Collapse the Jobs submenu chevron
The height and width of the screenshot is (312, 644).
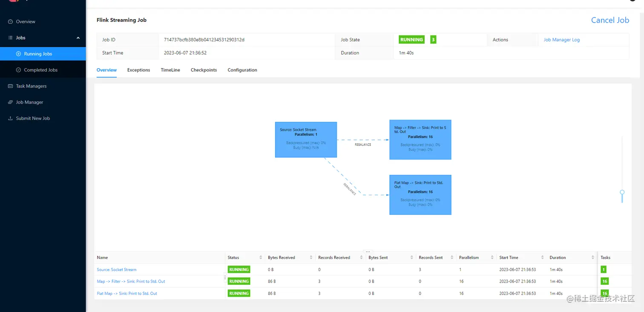click(78, 38)
